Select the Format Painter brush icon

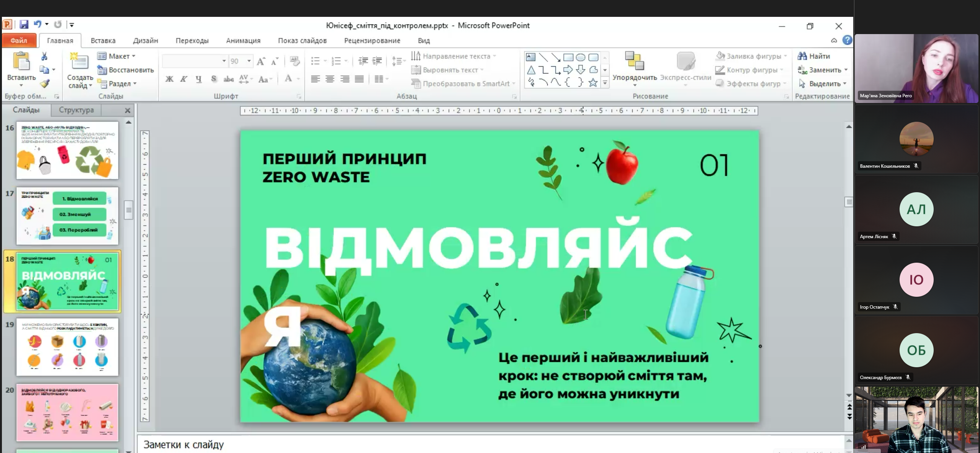45,83
